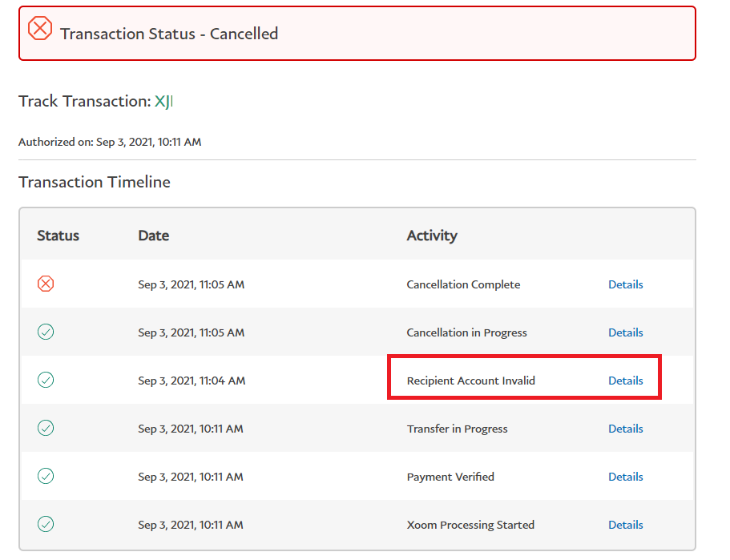The width and height of the screenshot is (730, 560).
Task: Click the red cancelled icon in status banner
Action: click(x=40, y=29)
